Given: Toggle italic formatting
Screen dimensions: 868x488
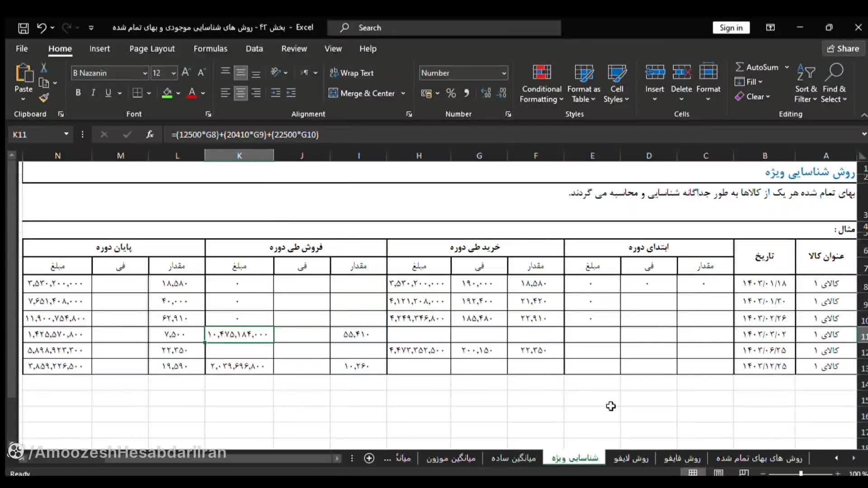Looking at the screenshot, I should (x=93, y=93).
